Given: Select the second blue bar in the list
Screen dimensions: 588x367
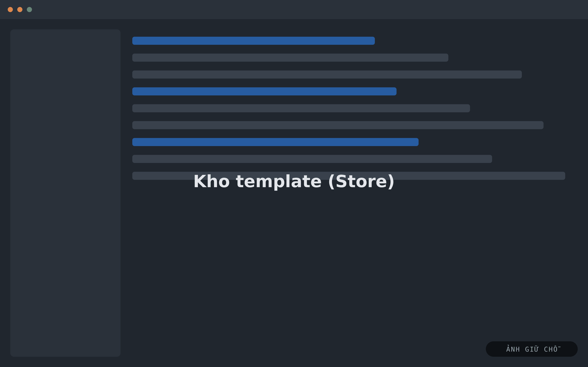Looking at the screenshot, I should click(264, 91).
